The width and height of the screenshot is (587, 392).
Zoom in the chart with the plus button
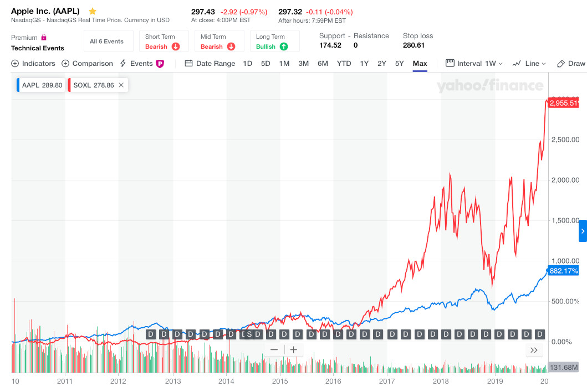[x=294, y=350]
